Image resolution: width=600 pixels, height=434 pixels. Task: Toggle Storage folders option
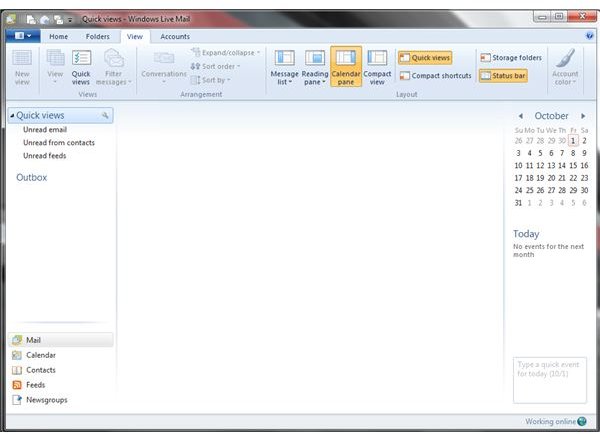511,58
